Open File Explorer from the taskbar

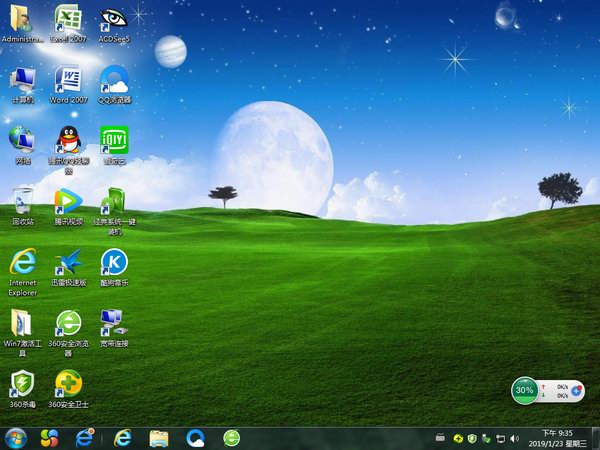(x=159, y=438)
